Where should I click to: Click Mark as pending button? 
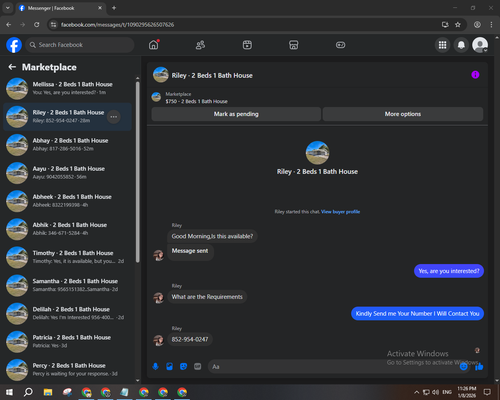pyautogui.click(x=236, y=114)
